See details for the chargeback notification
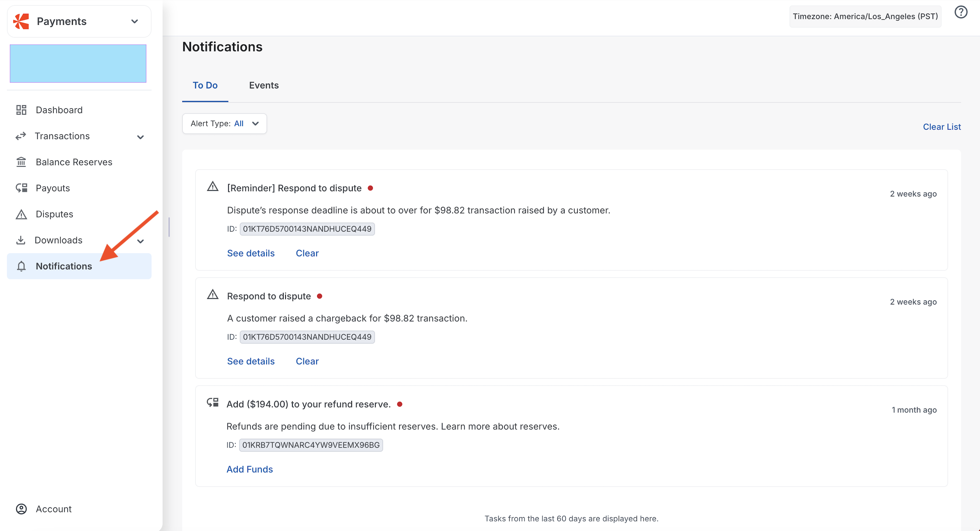 click(251, 361)
